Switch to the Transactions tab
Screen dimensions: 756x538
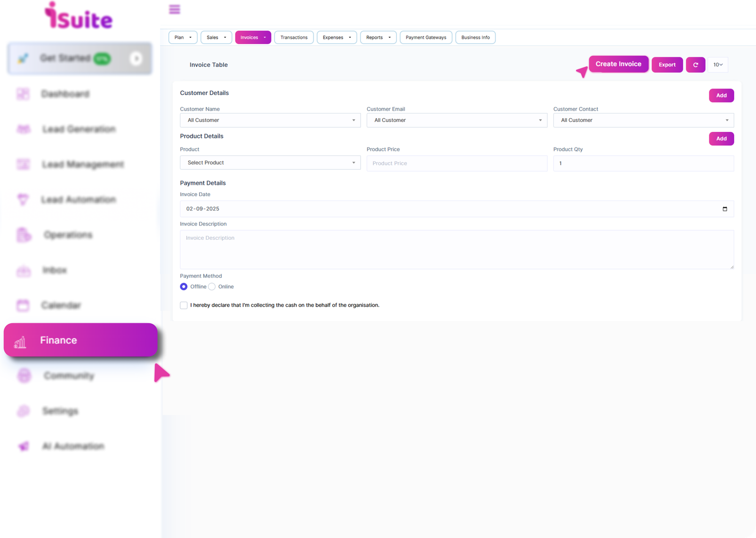pos(293,37)
